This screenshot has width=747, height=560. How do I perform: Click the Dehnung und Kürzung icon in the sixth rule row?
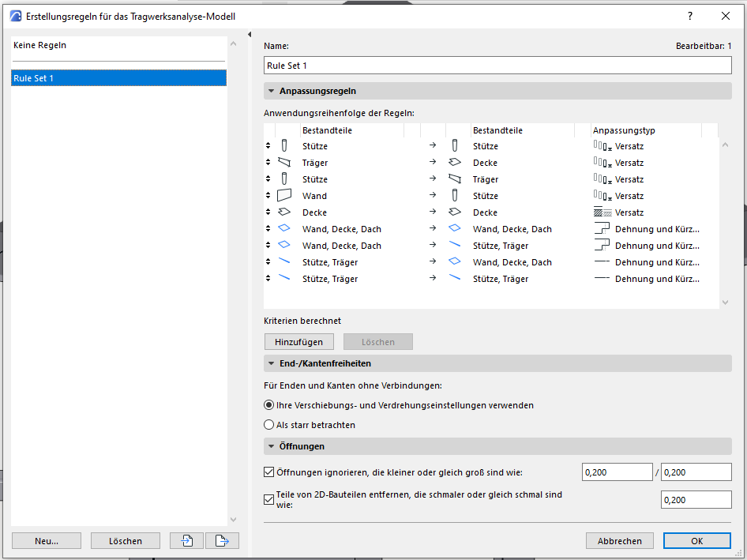click(602, 229)
